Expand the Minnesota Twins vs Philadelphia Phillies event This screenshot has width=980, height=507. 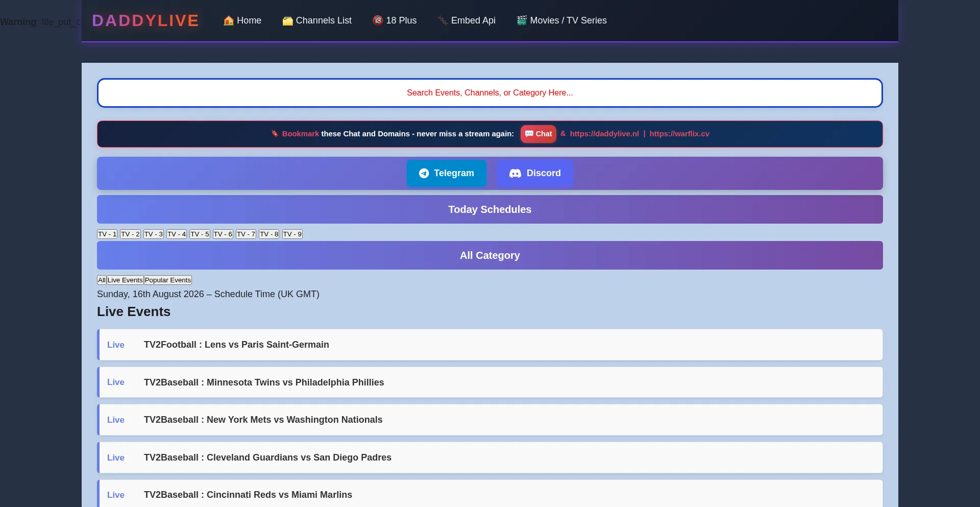click(x=490, y=382)
